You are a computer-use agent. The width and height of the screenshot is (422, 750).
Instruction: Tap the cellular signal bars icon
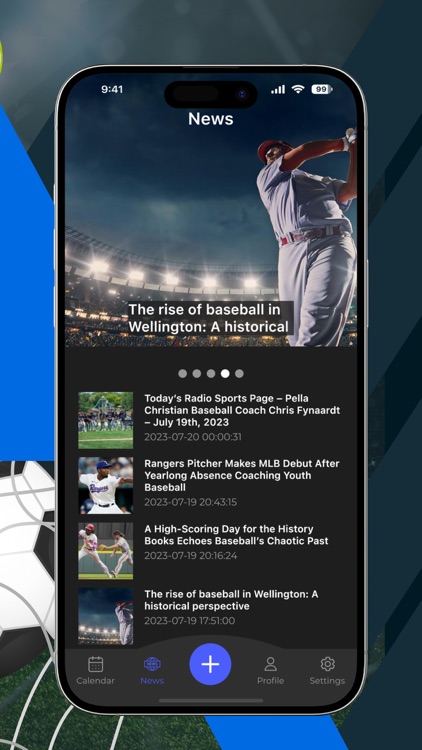point(278,89)
